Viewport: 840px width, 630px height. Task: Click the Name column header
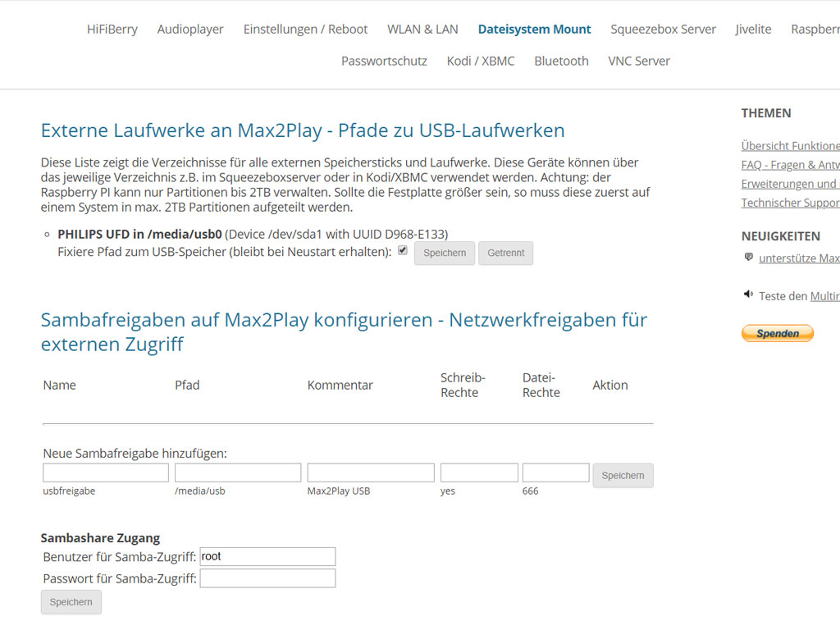click(59, 386)
